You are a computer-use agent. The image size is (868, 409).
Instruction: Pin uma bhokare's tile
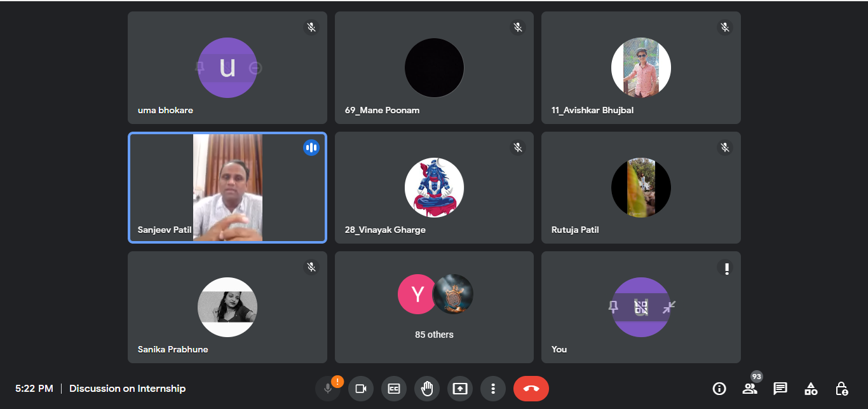point(200,67)
